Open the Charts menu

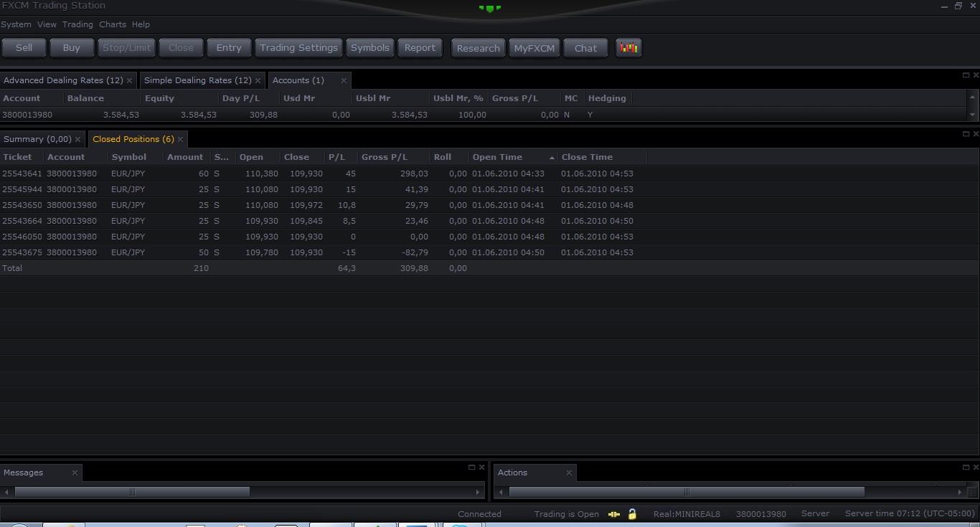point(113,24)
